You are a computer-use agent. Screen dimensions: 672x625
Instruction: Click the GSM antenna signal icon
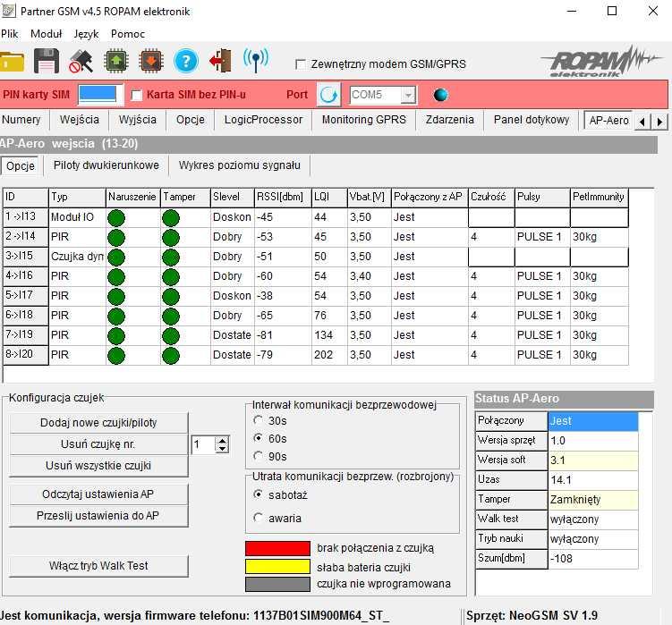pyautogui.click(x=256, y=61)
